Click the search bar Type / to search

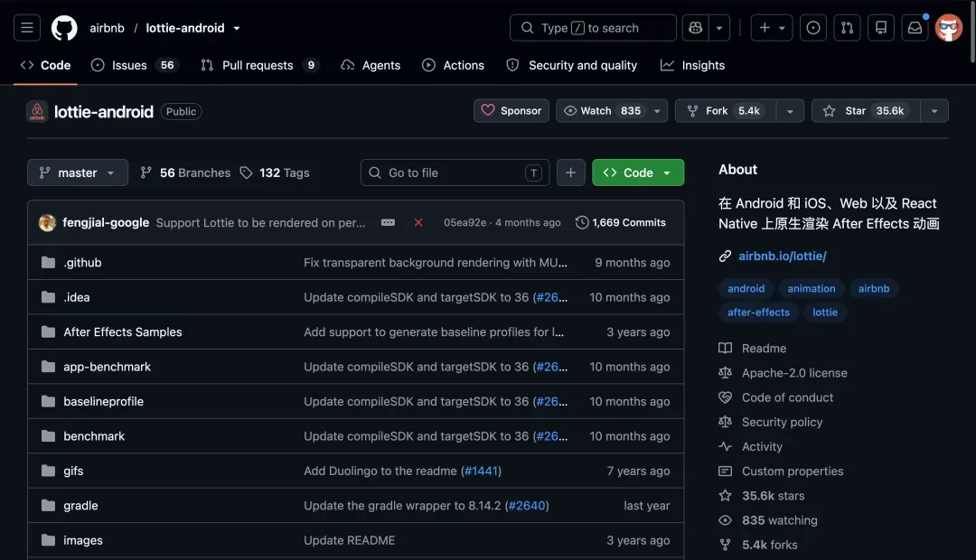pos(593,28)
